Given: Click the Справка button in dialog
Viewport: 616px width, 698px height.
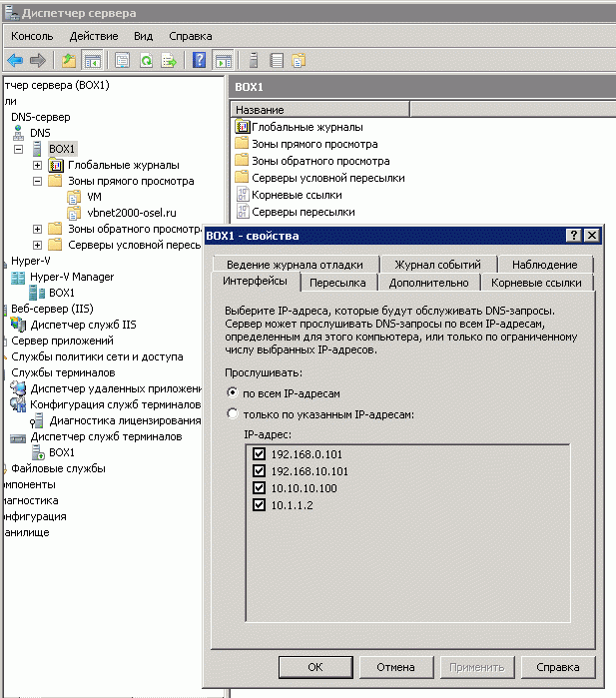Looking at the screenshot, I should 558,667.
